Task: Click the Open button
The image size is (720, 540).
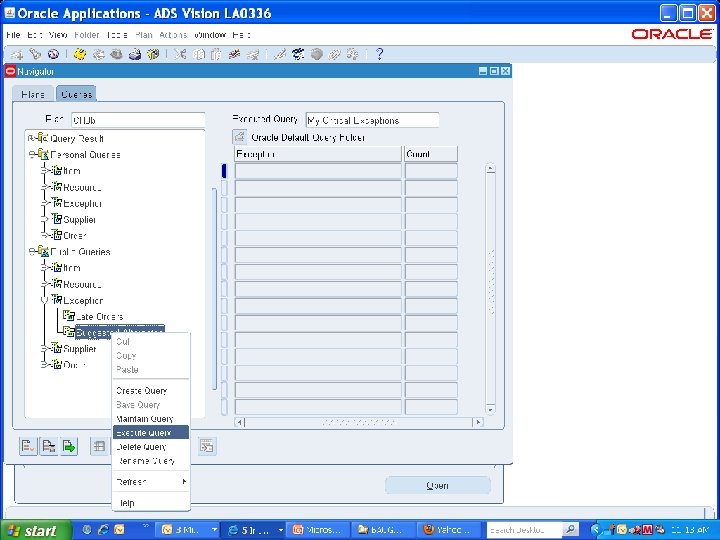Action: [x=438, y=485]
